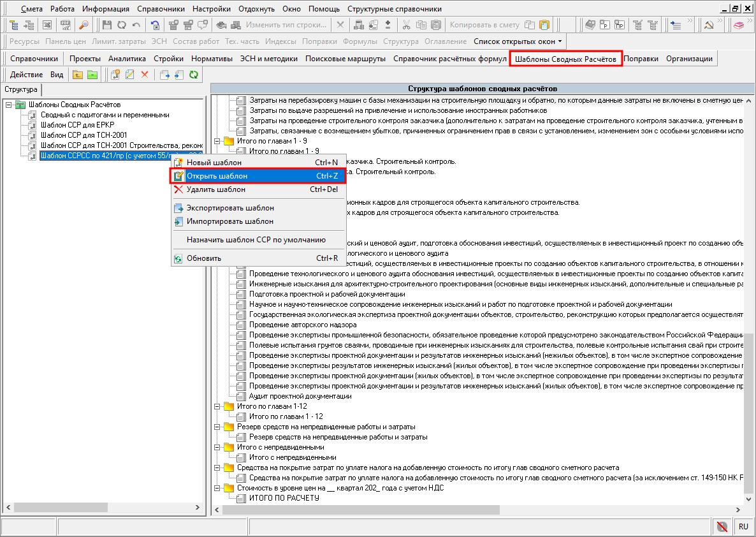Click the green refresh icon in Structure toolbar

click(194, 75)
